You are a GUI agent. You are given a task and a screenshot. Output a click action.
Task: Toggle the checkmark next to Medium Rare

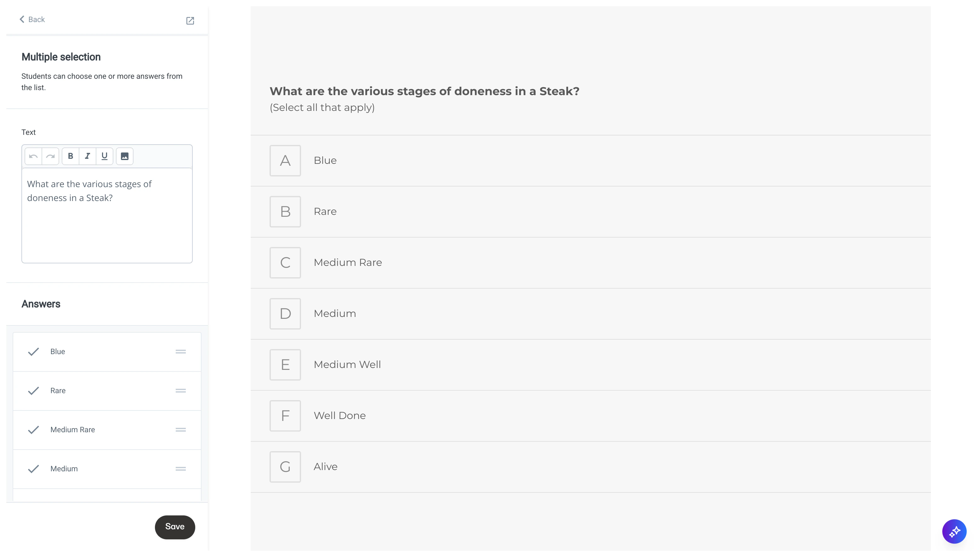(33, 430)
